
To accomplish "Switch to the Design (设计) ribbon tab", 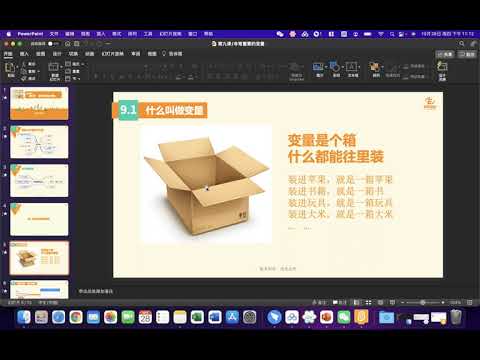I will [x=57, y=54].
